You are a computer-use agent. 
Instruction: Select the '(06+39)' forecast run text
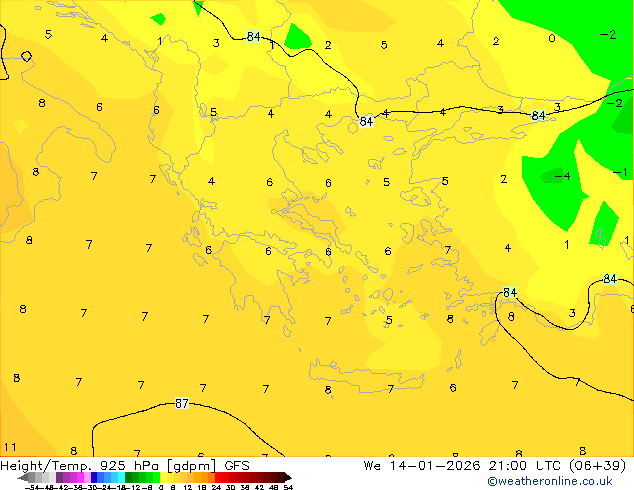597,465
